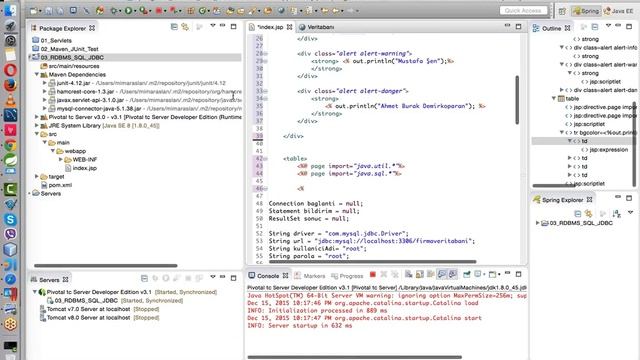The width and height of the screenshot is (640, 360).
Task: Click Clear Console icon
Action: point(408,275)
